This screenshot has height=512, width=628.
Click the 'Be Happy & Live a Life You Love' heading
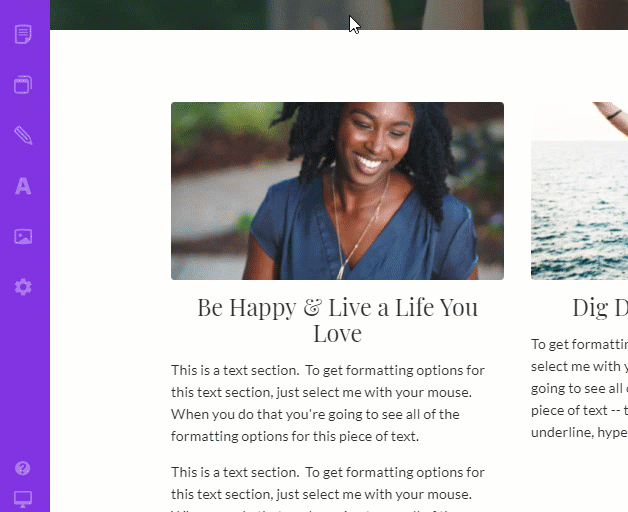(337, 320)
